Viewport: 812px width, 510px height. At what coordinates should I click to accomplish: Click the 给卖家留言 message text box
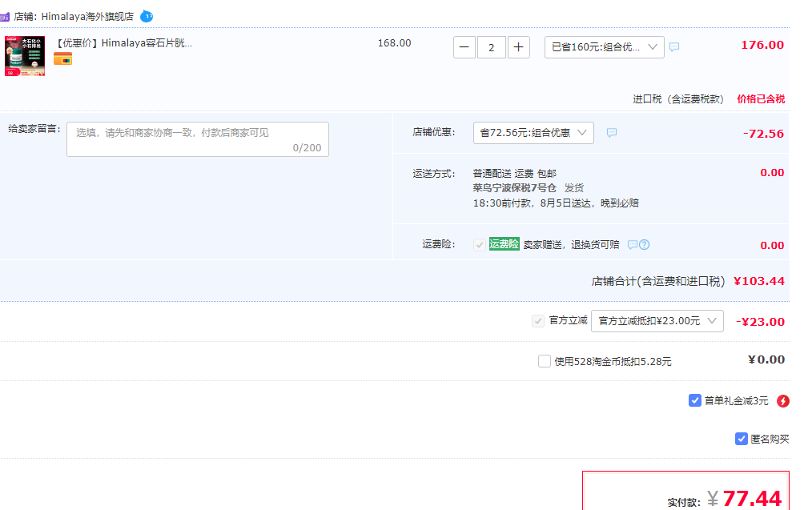click(198, 139)
